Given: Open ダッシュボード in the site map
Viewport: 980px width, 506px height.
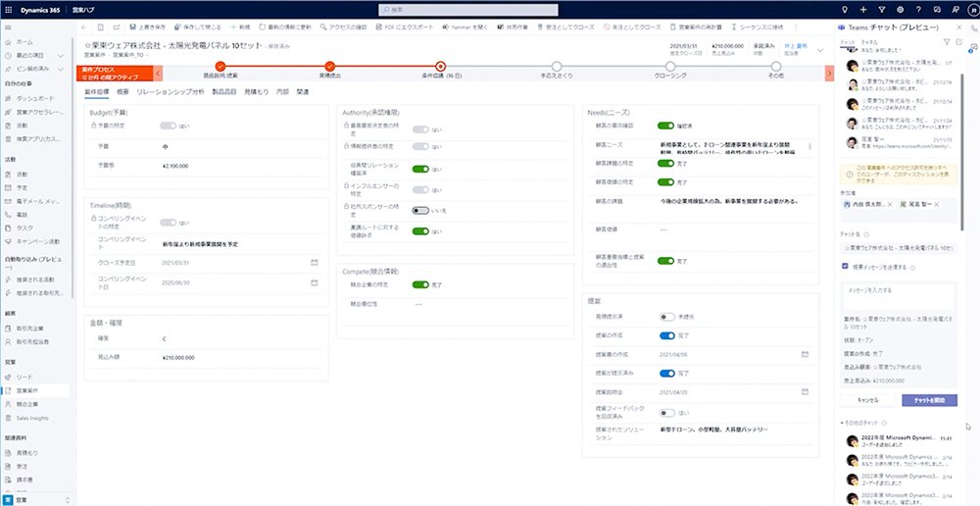Looking at the screenshot, I should click(35, 99).
